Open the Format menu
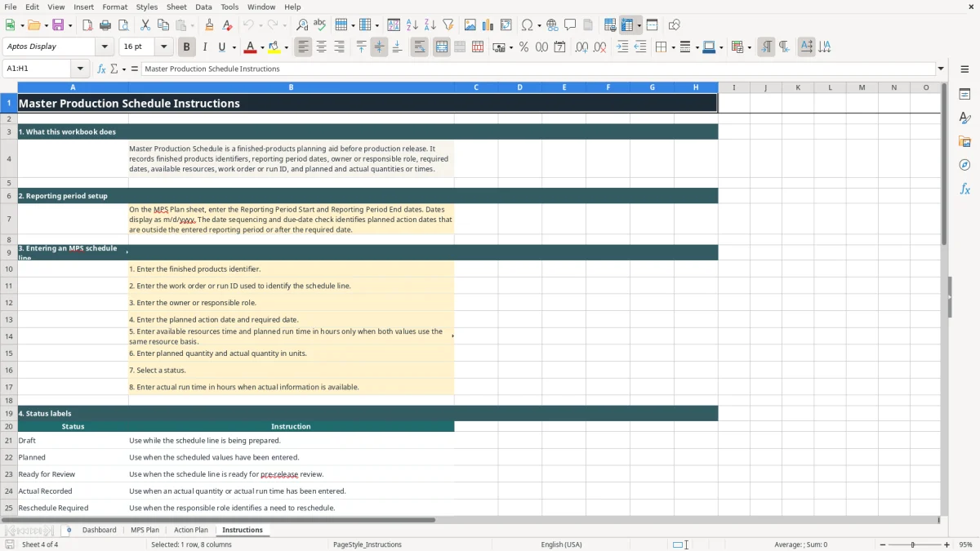This screenshot has height=551, width=980. 114,7
